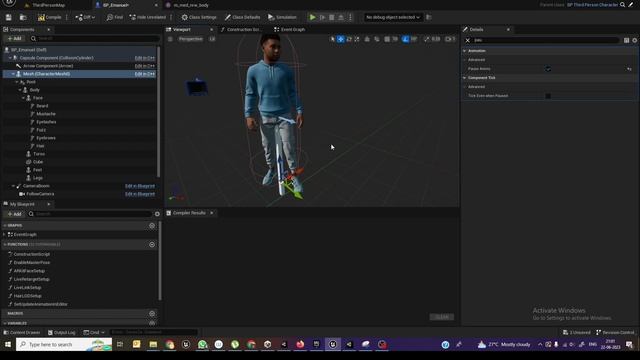Click Add in the My Blueprint panel
Viewport: 640px width, 360px height.
pos(14,214)
